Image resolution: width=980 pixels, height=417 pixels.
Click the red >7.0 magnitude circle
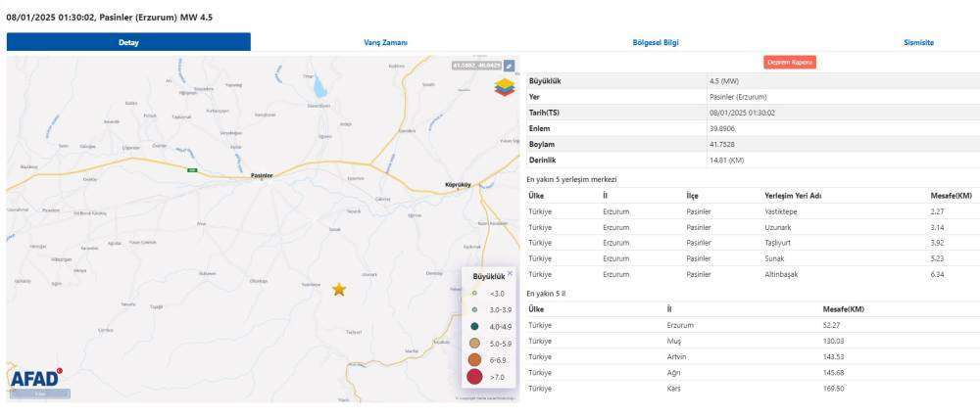475,377
